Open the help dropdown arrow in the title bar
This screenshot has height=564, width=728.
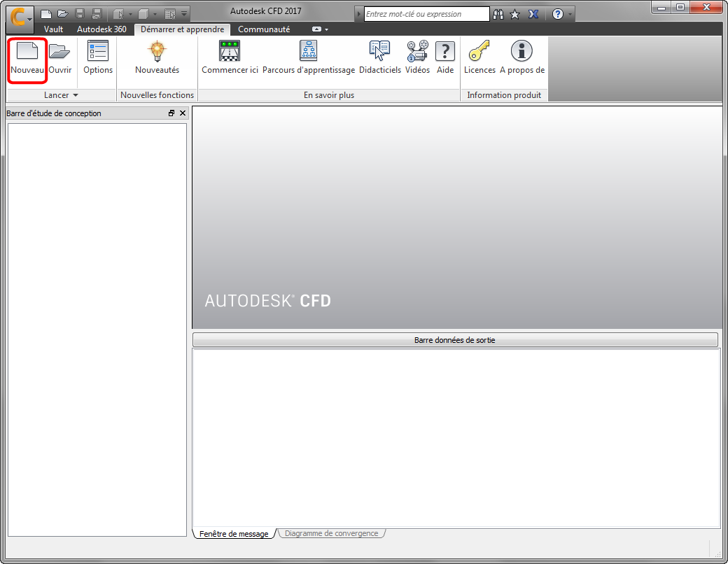click(570, 15)
